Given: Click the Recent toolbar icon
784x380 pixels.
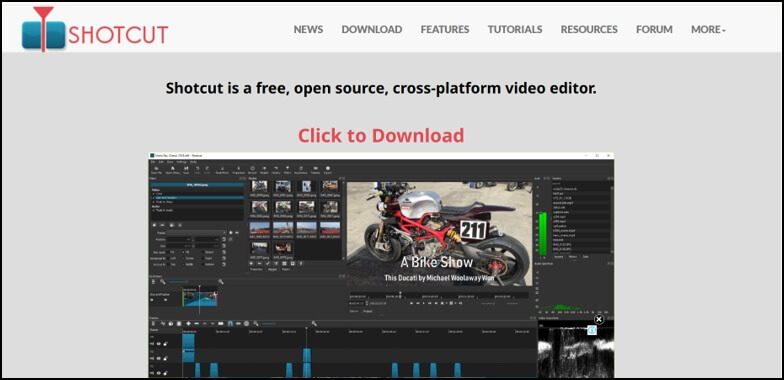Looking at the screenshot, I should click(252, 168).
